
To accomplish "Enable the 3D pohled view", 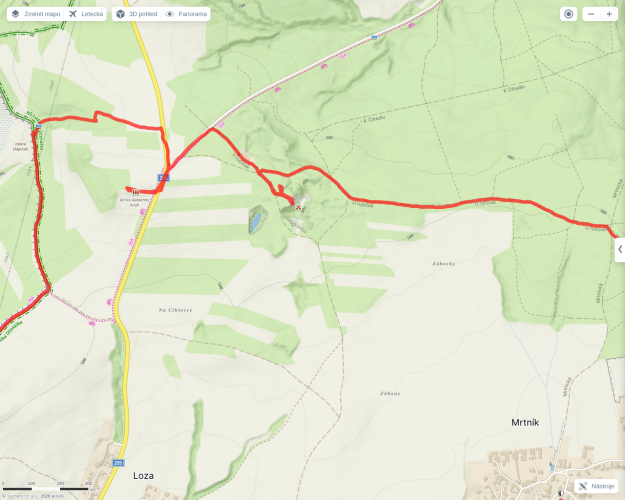I will (x=136, y=14).
